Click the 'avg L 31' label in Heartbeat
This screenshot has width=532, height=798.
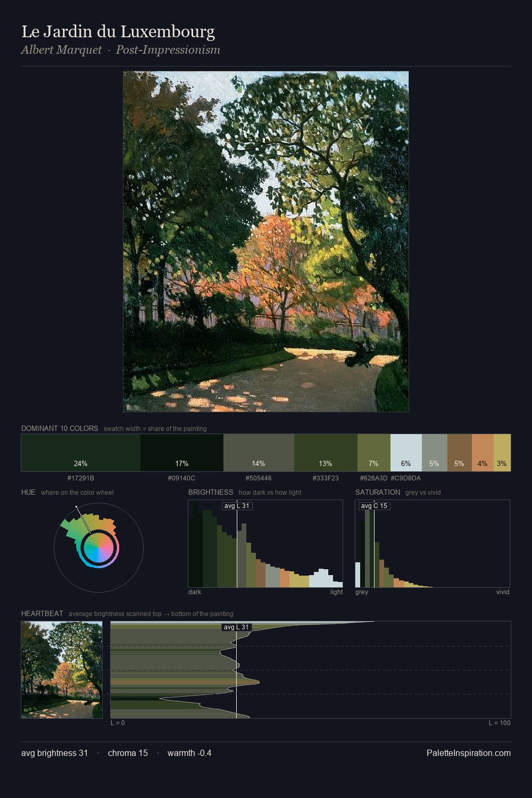click(x=237, y=627)
